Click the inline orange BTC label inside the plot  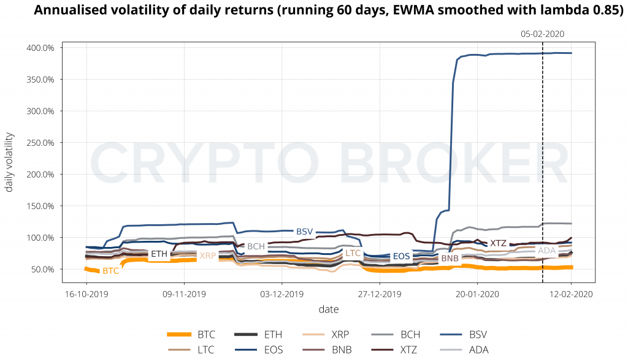111,270
